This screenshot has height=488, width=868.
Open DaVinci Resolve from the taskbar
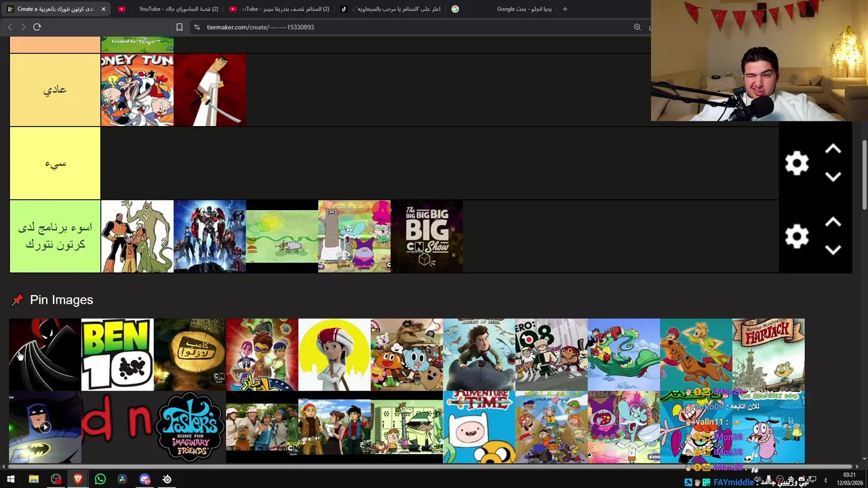click(122, 479)
